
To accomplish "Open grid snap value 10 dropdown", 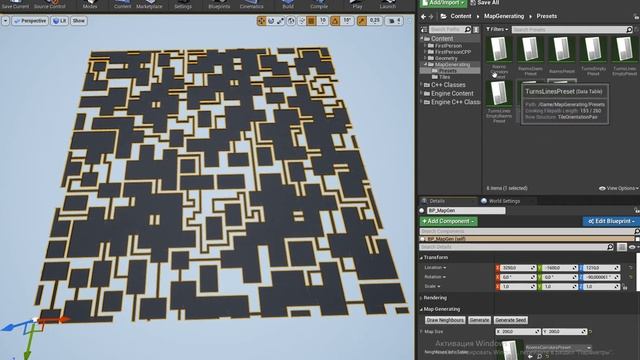I will [322, 21].
